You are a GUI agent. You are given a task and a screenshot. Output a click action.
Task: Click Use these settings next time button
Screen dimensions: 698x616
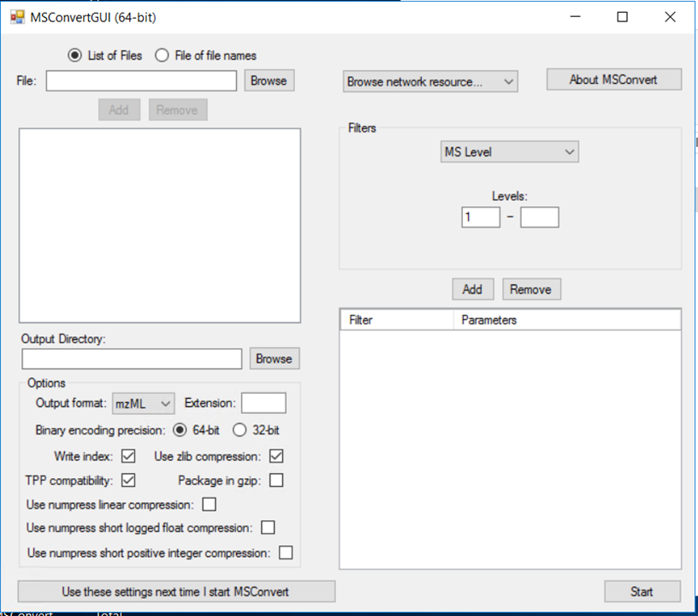176,591
